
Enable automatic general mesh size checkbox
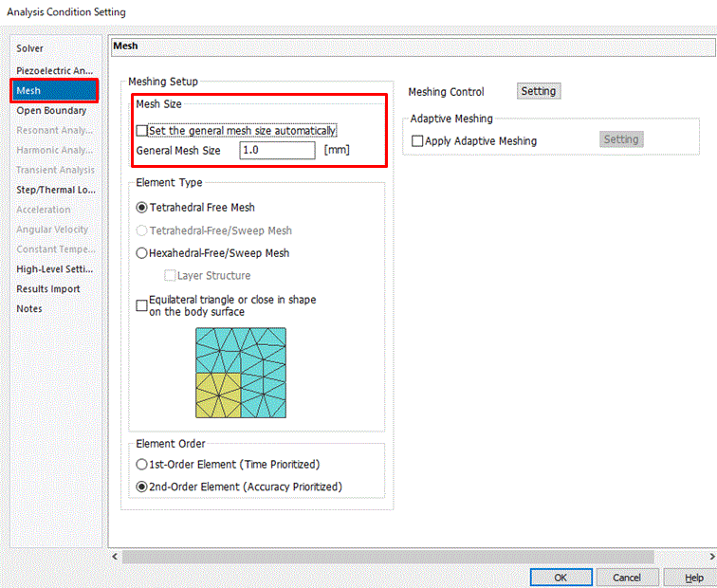[x=141, y=131]
